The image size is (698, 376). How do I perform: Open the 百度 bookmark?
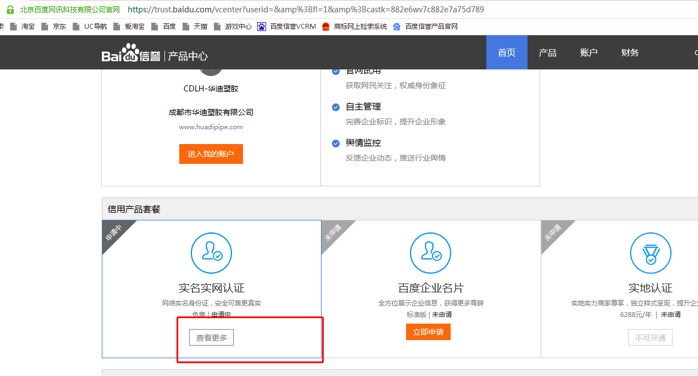[164, 27]
